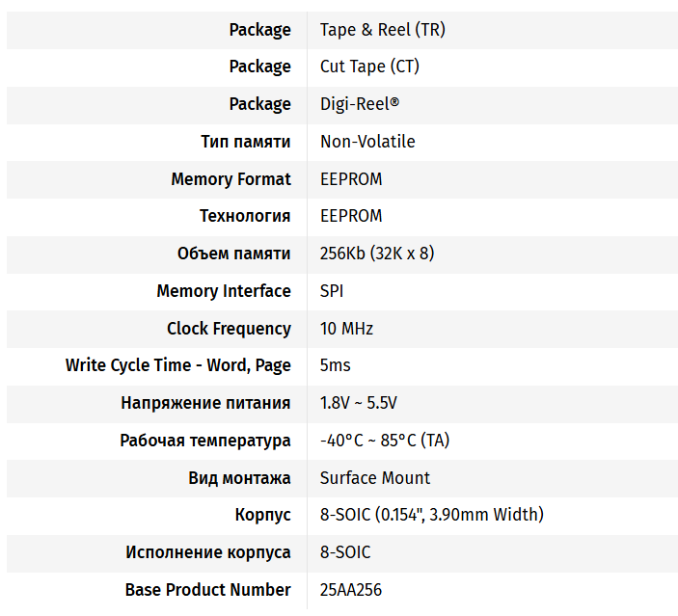
Task: Select the 1.8V ~ 5.5V voltage value
Action: (x=359, y=403)
